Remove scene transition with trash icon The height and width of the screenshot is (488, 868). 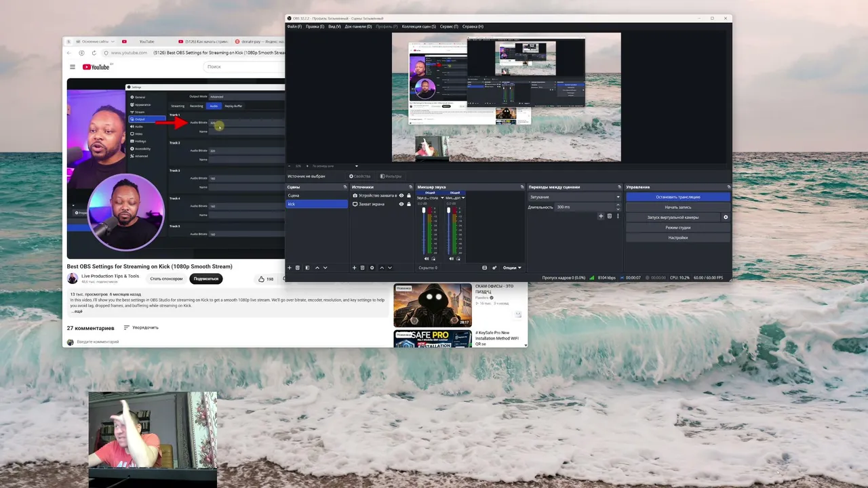[x=609, y=216]
